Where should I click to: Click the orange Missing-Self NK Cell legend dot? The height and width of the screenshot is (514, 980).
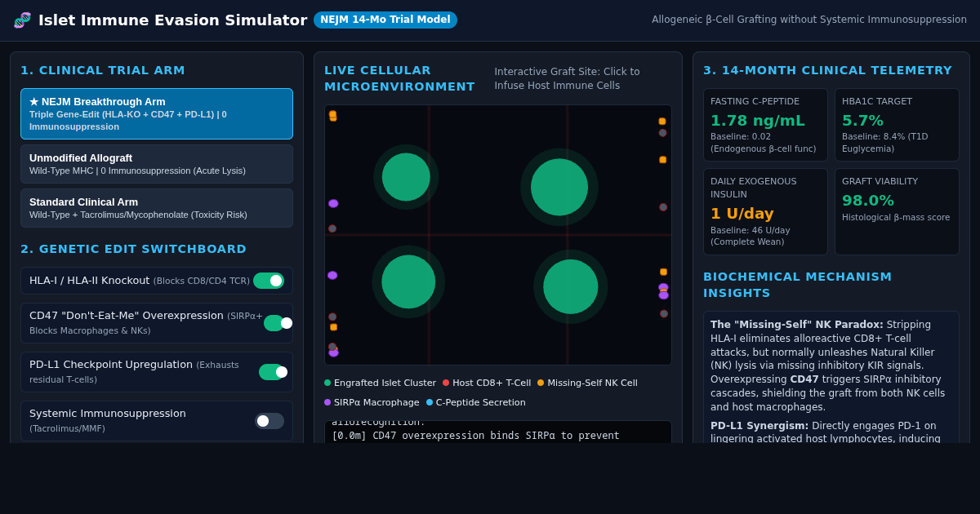pos(541,383)
